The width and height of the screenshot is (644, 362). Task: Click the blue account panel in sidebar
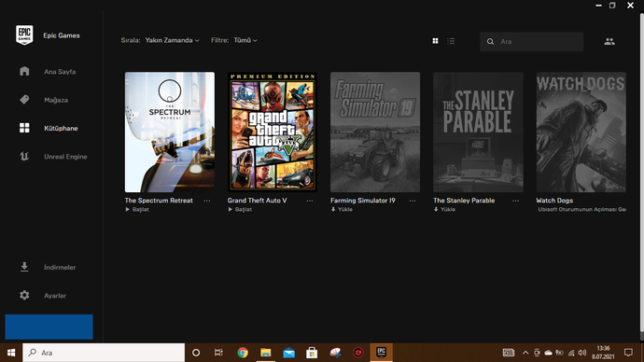[x=49, y=327]
